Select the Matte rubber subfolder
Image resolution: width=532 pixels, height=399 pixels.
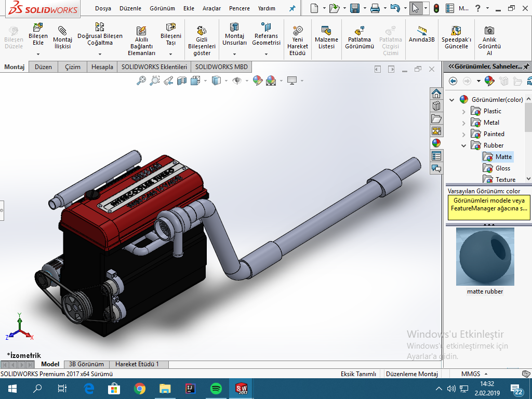pyautogui.click(x=497, y=157)
